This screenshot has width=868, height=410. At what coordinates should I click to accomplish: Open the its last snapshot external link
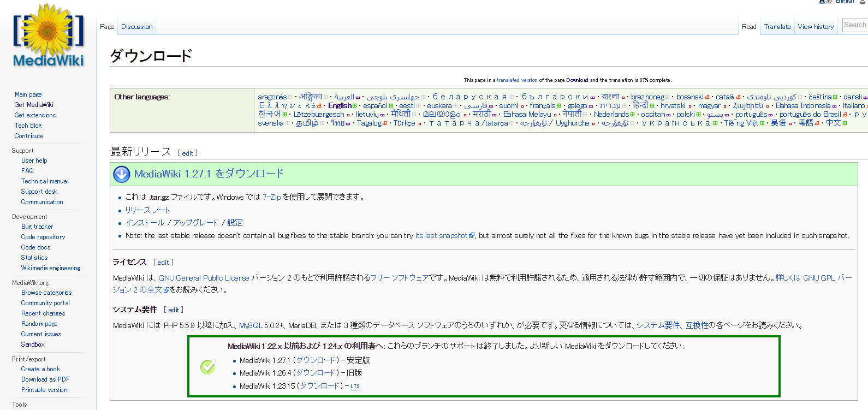[444, 236]
